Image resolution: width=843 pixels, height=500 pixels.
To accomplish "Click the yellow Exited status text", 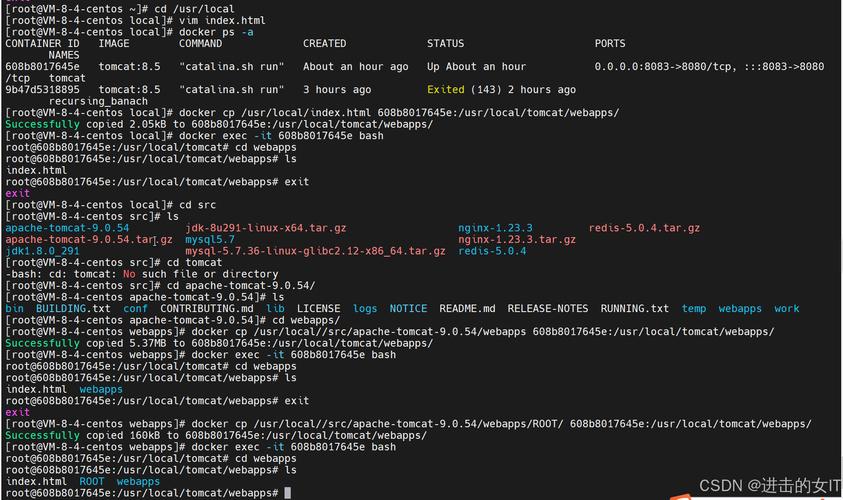I will (x=446, y=89).
